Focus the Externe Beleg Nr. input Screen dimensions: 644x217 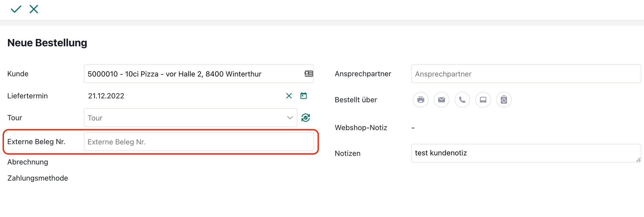199,142
